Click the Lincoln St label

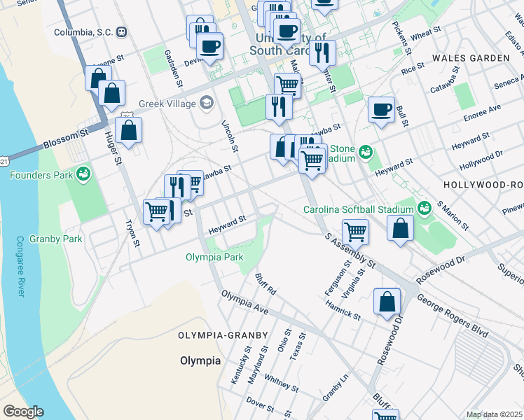coord(230,136)
